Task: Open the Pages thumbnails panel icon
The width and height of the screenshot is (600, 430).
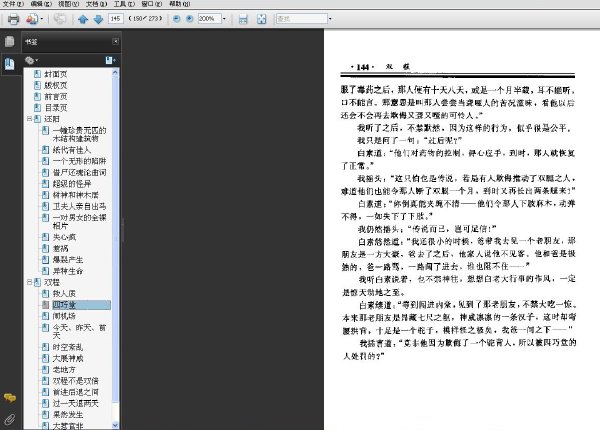Action: [x=10, y=41]
